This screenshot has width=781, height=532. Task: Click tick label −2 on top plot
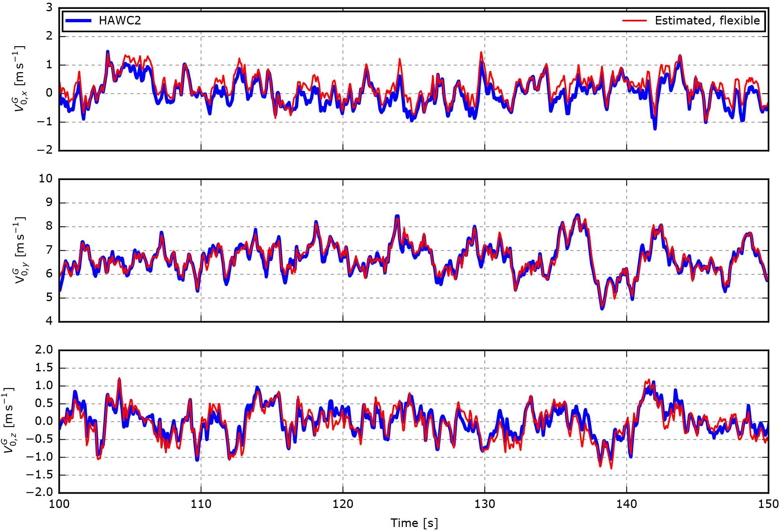(x=44, y=150)
